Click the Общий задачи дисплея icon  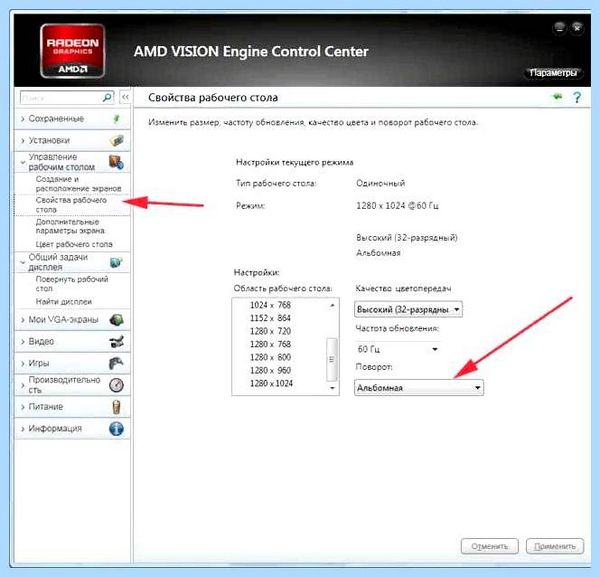pyautogui.click(x=116, y=262)
